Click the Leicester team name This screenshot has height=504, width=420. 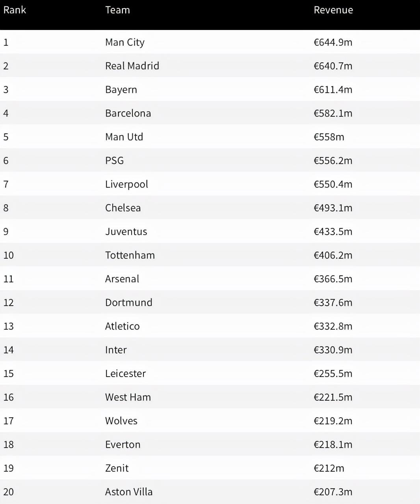click(x=125, y=373)
